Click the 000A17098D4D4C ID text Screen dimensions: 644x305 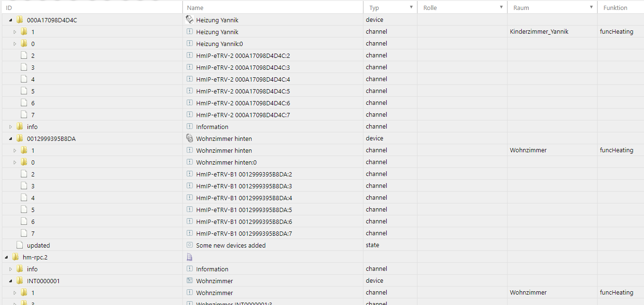pos(52,20)
